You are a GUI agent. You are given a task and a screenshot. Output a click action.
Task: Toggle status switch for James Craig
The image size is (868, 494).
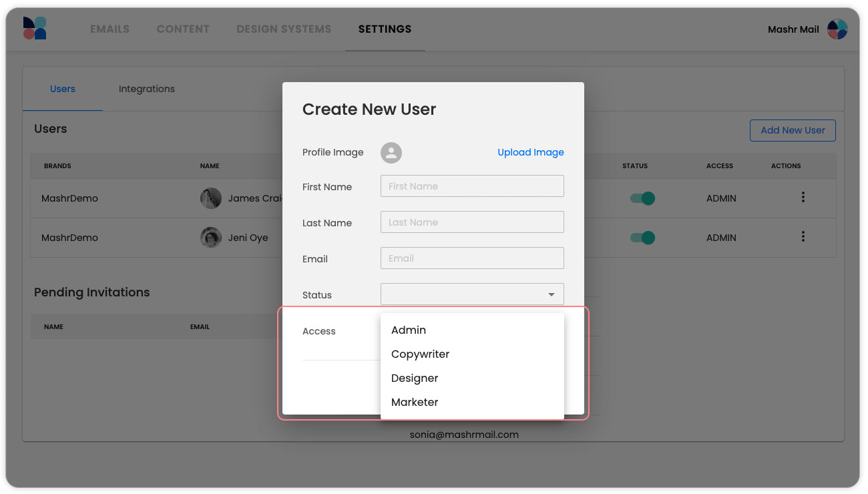coord(642,198)
